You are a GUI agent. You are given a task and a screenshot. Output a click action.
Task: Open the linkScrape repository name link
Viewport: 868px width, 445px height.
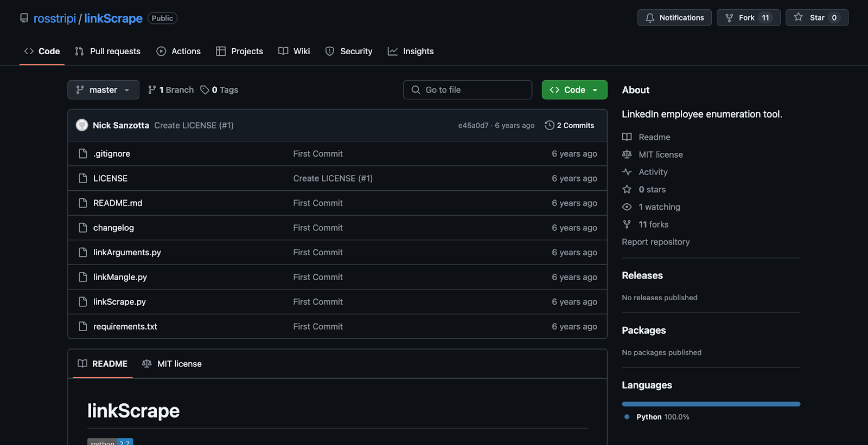[x=113, y=18]
